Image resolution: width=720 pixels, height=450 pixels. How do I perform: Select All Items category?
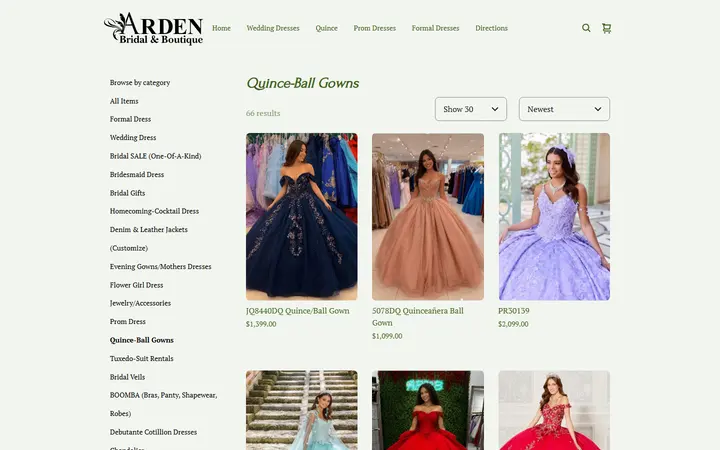[x=124, y=101]
